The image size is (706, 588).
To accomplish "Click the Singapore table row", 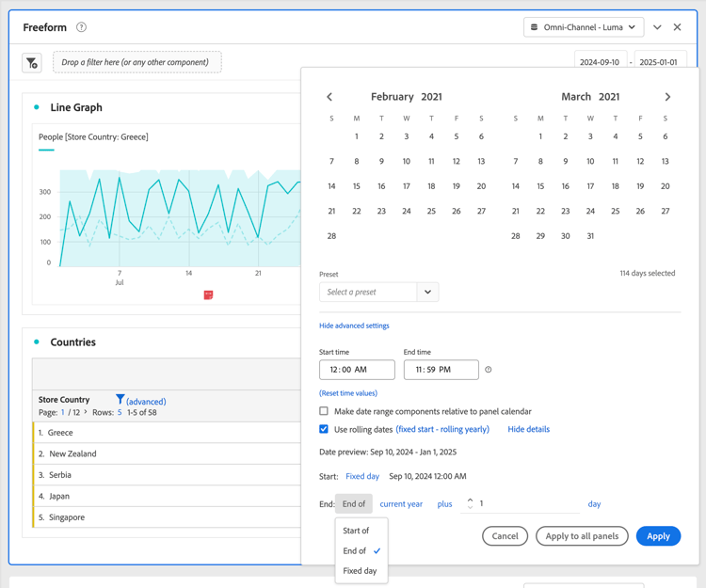I will click(x=167, y=516).
